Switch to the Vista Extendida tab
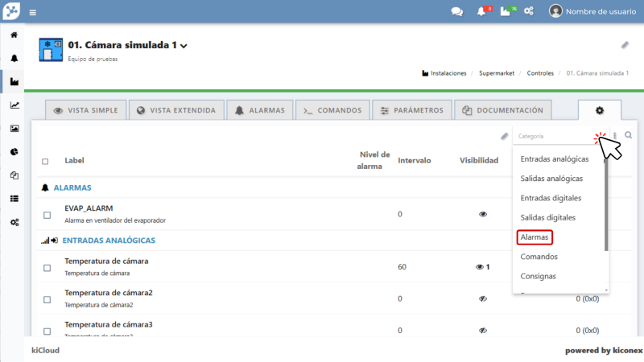Viewport: 644px width, 362px height. tap(175, 110)
